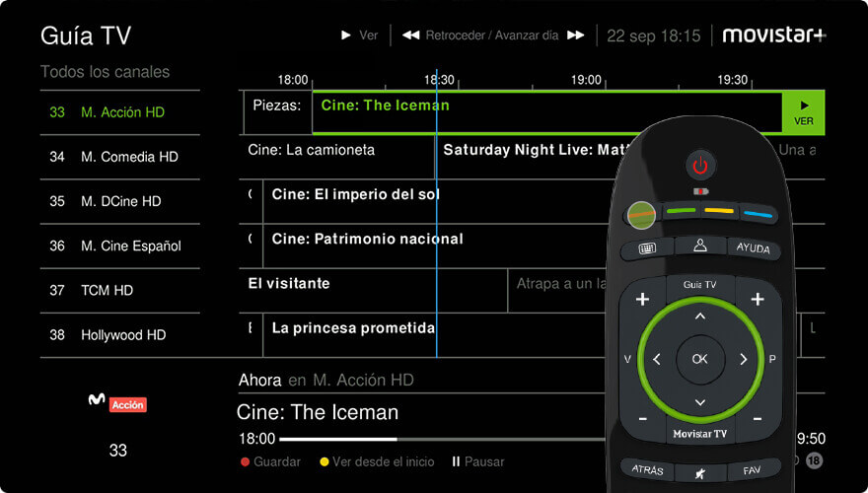Click remote's up chevron arrow
Screen dimensions: 868x493
pyautogui.click(x=700, y=317)
